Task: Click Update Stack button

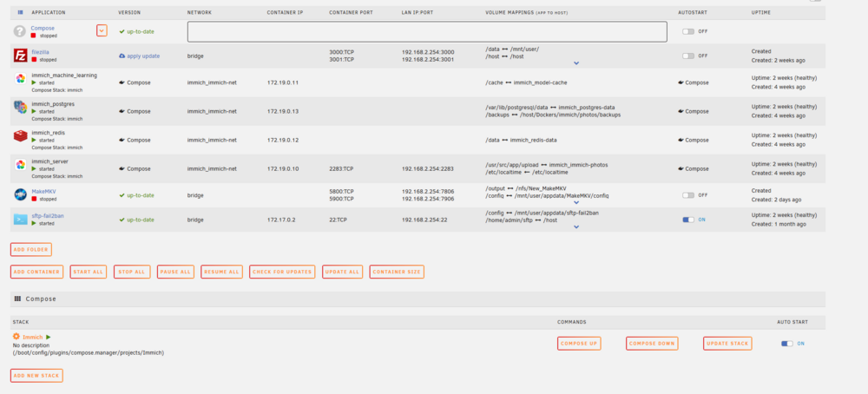Action: click(727, 344)
